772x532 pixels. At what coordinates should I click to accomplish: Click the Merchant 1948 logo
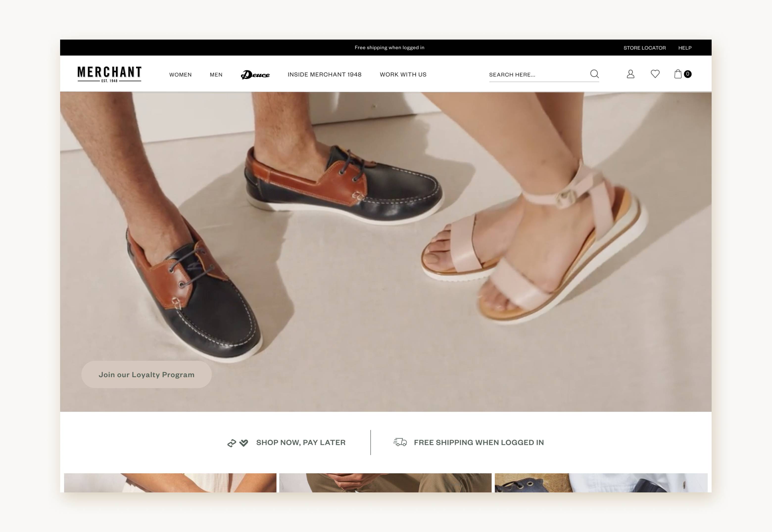109,74
